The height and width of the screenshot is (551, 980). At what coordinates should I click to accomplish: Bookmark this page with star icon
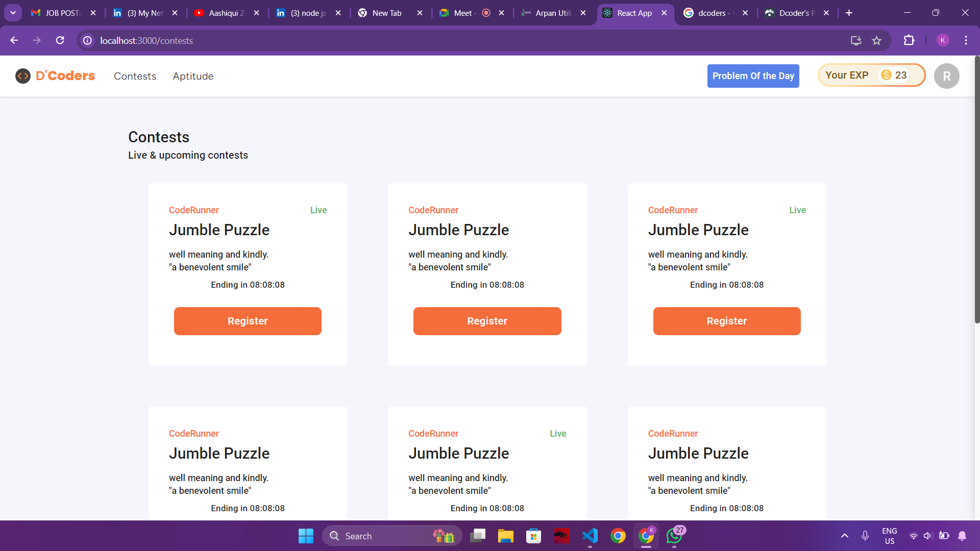(876, 41)
